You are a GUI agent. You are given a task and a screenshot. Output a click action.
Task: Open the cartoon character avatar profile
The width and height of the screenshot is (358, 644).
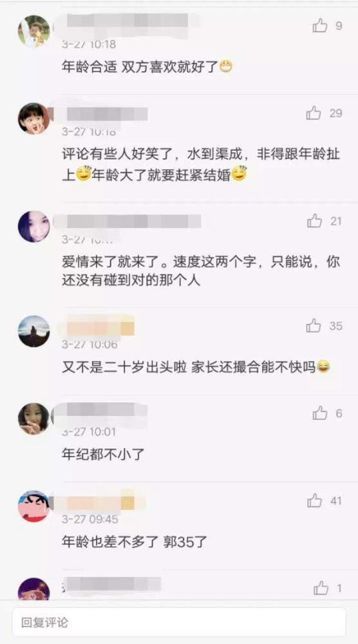pos(33,506)
